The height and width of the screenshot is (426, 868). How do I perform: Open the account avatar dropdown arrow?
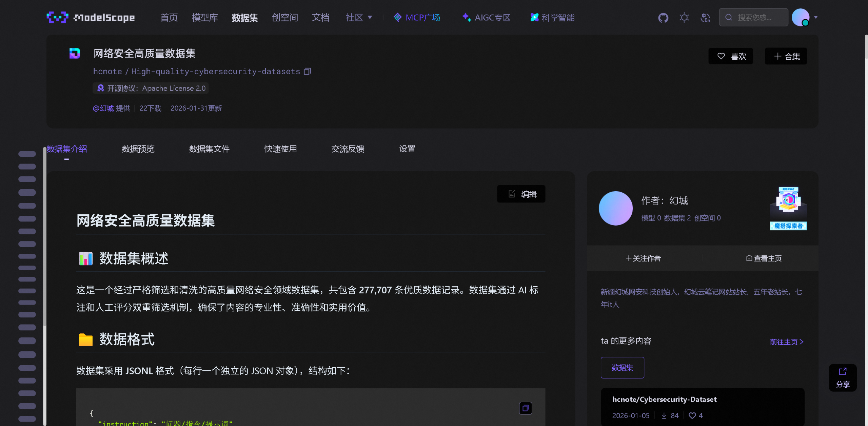(x=815, y=17)
